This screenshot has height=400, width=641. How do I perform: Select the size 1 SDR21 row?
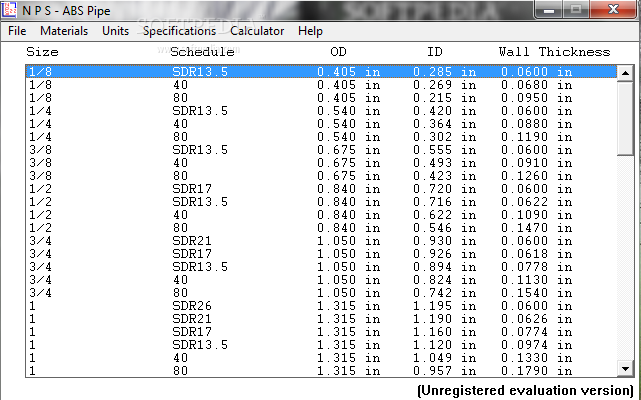[x=321, y=319]
